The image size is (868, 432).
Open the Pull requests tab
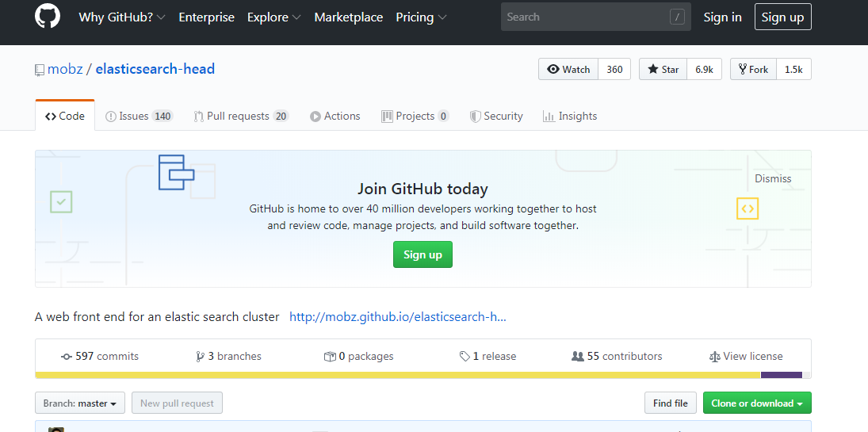(x=241, y=116)
